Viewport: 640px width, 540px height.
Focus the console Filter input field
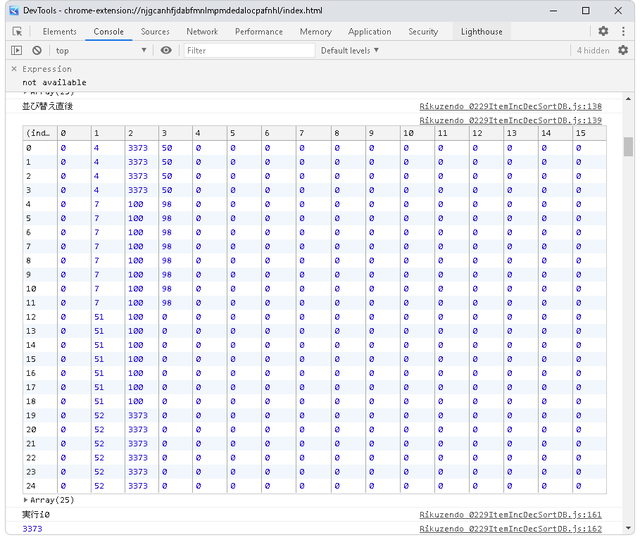point(249,51)
